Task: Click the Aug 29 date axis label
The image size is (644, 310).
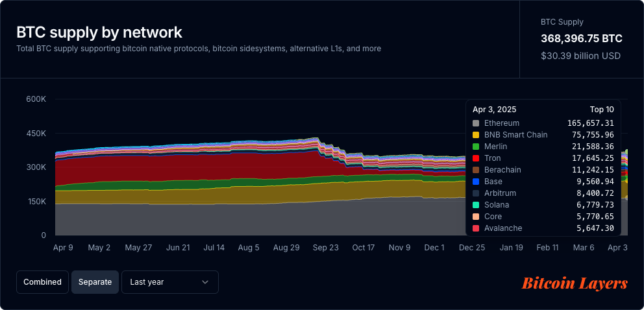Action: pyautogui.click(x=286, y=248)
